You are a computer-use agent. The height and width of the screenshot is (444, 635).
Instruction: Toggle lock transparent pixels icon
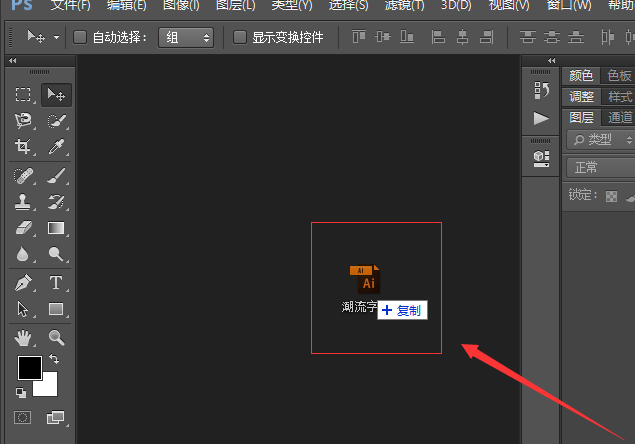click(x=612, y=195)
